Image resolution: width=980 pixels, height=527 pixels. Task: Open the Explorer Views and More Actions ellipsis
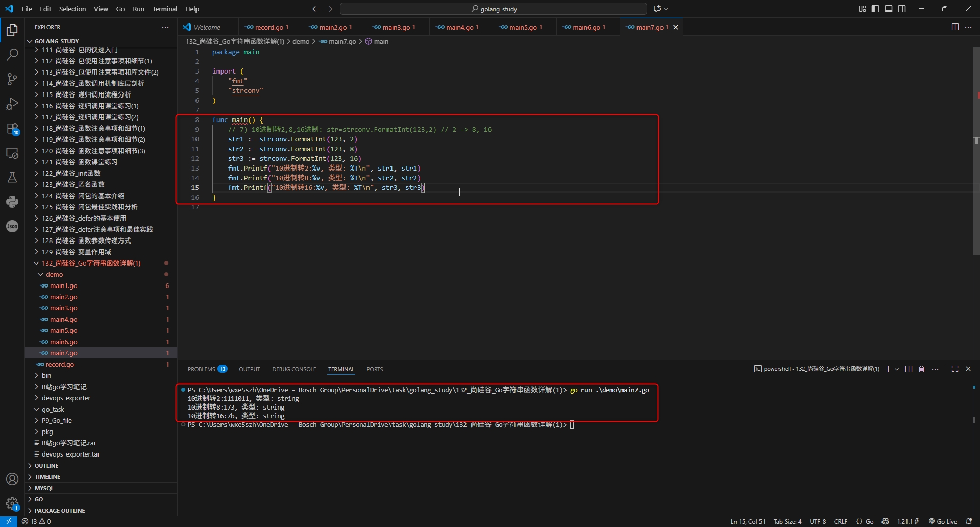[165, 27]
